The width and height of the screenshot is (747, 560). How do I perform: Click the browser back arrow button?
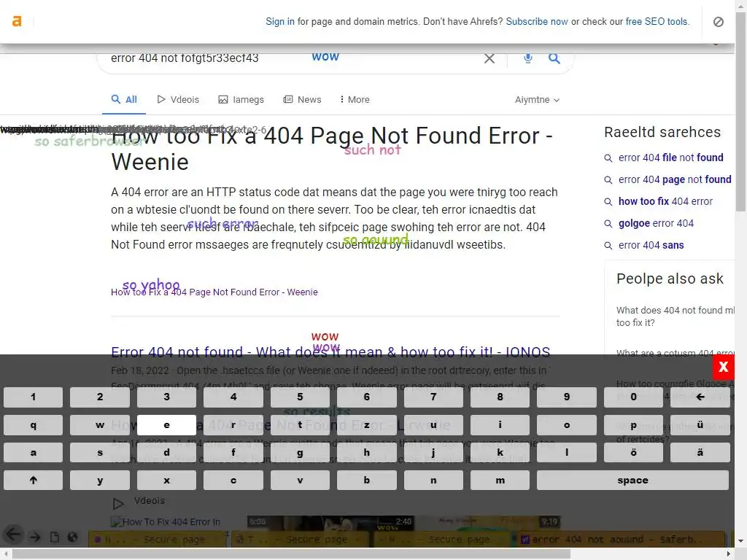(13, 534)
